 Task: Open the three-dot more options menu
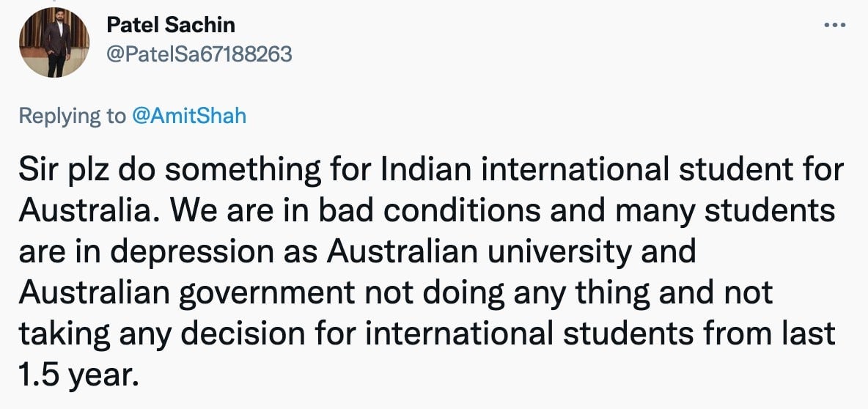click(x=835, y=25)
